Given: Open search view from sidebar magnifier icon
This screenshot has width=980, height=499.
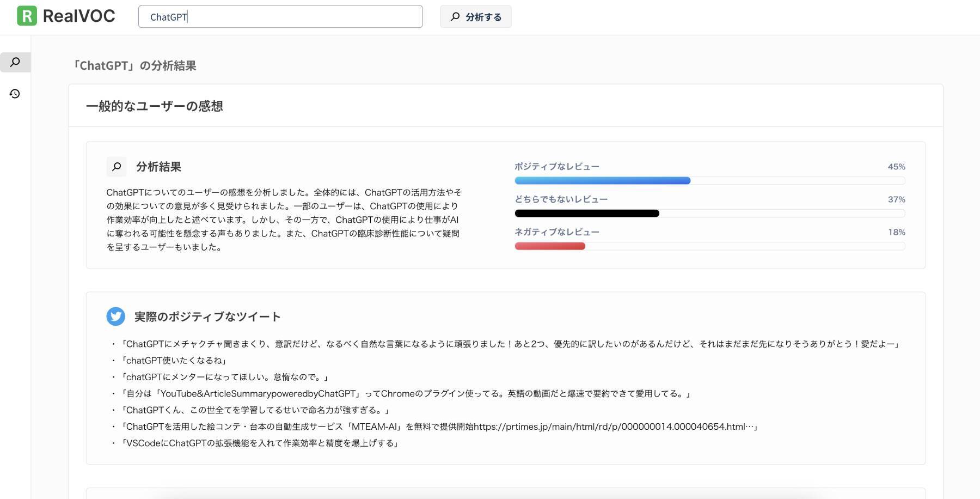Looking at the screenshot, I should coord(15,62).
